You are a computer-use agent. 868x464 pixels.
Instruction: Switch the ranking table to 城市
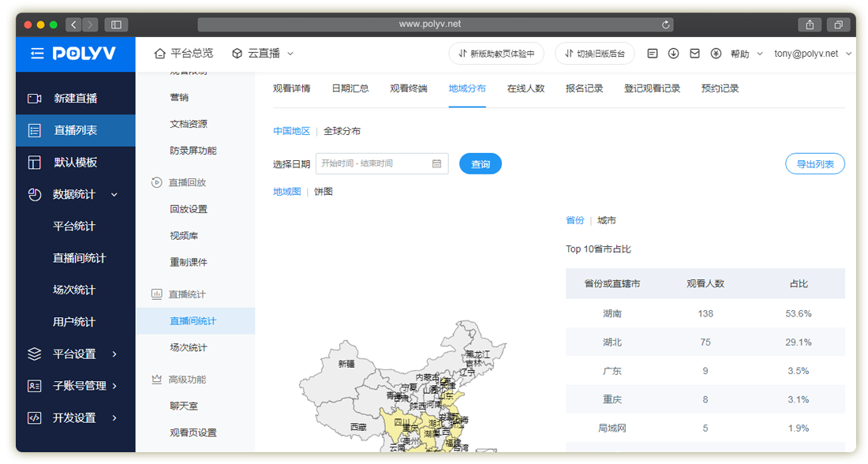(607, 221)
